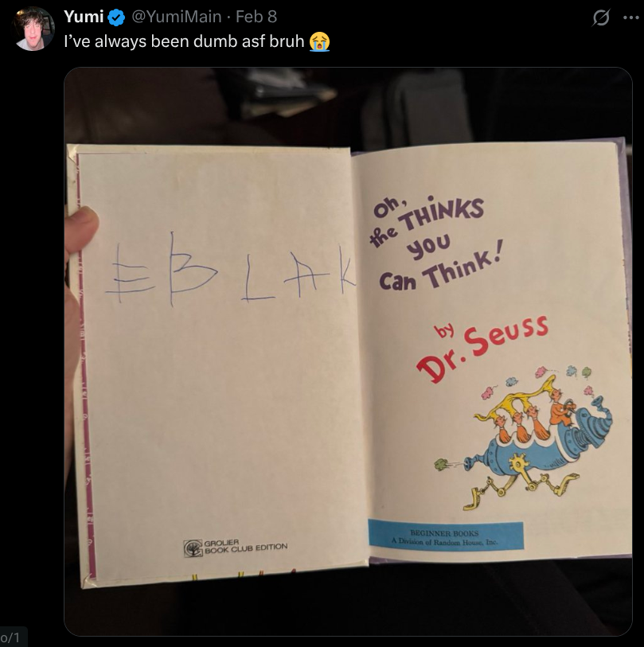Click the blue verified badge
Screen dimensions: 644x647
tap(116, 17)
